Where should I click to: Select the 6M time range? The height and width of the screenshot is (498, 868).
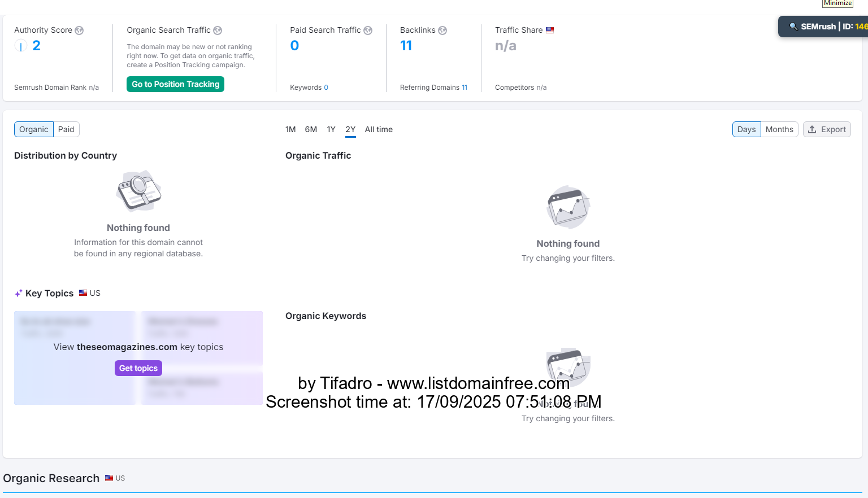pyautogui.click(x=311, y=129)
